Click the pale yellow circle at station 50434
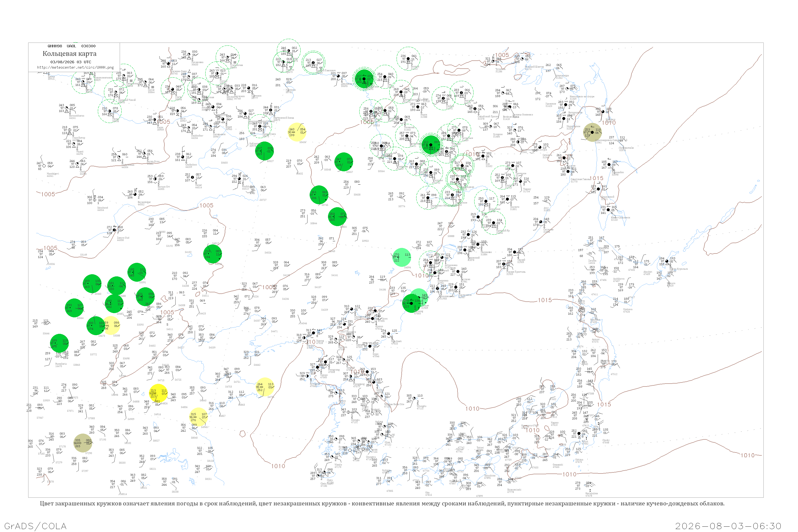Viewport: 798px width, 532px height. click(x=297, y=132)
